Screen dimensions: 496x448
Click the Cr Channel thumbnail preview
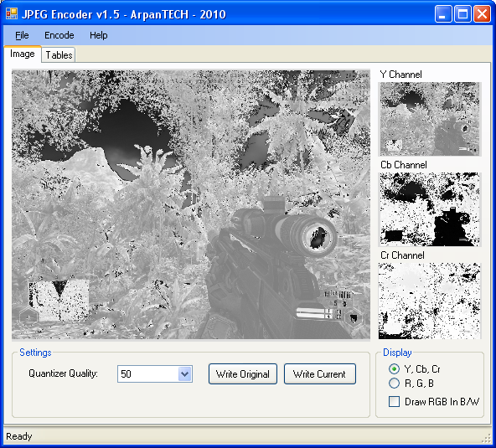click(x=430, y=301)
